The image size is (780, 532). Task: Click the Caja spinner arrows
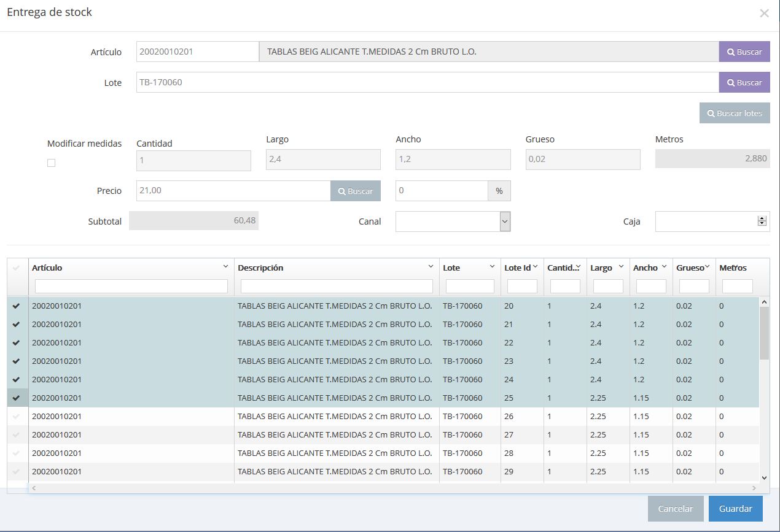(762, 222)
